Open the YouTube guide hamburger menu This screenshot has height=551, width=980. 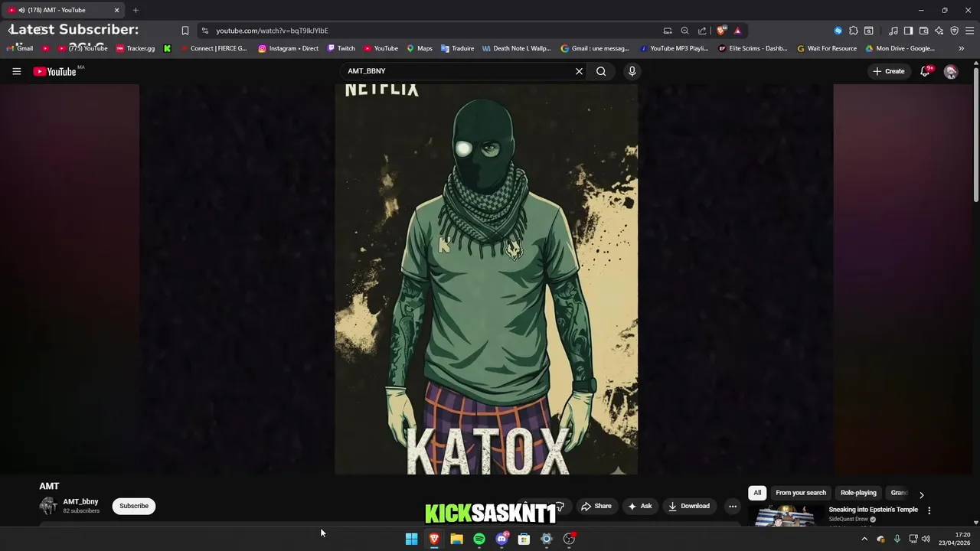[x=16, y=71]
